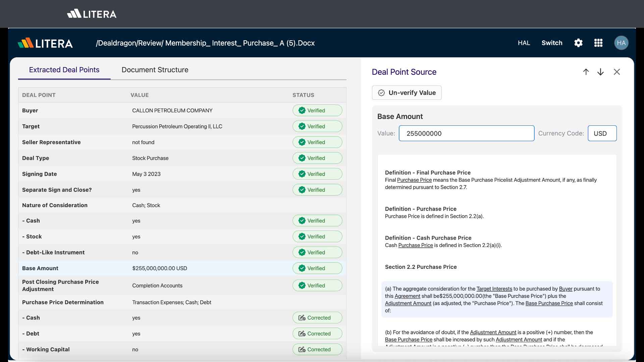Select Post Closing Purchase Price Adjustment label
644x362 pixels.
point(60,286)
